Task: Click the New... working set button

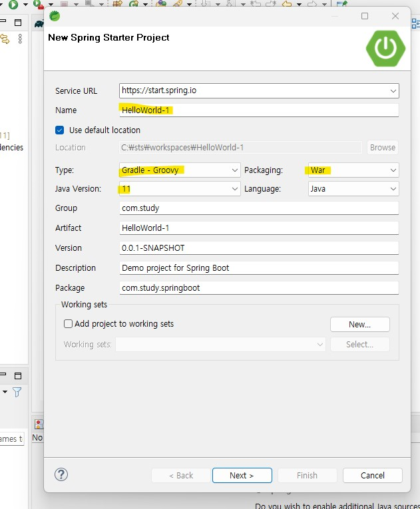Action: coord(360,324)
